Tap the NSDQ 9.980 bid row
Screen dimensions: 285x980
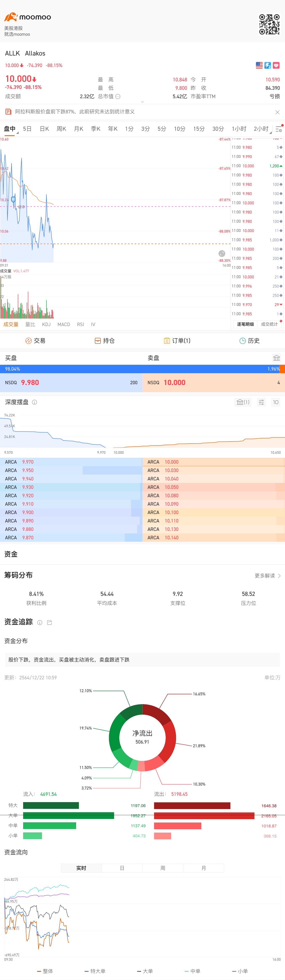click(x=71, y=383)
